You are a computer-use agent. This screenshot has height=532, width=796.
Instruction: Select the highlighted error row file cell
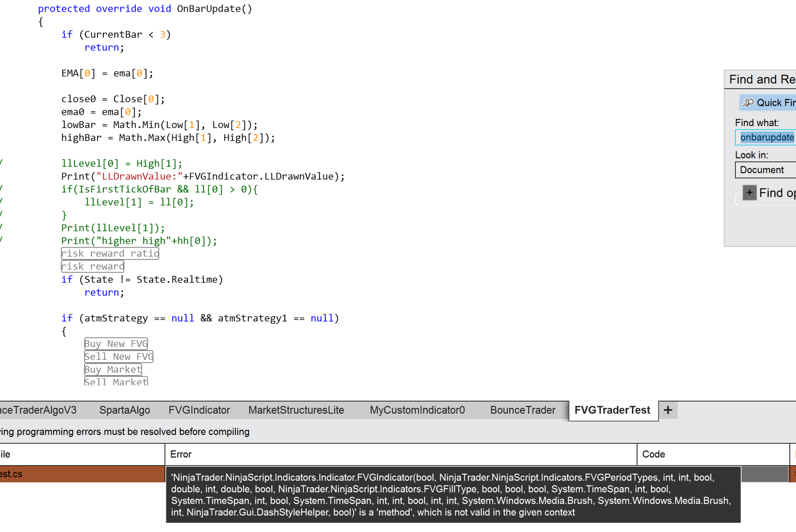click(82, 474)
